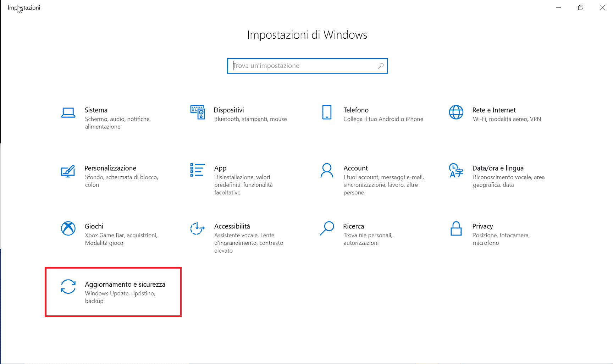
Task: Minimize the Impostazioni window
Action: (559, 7)
